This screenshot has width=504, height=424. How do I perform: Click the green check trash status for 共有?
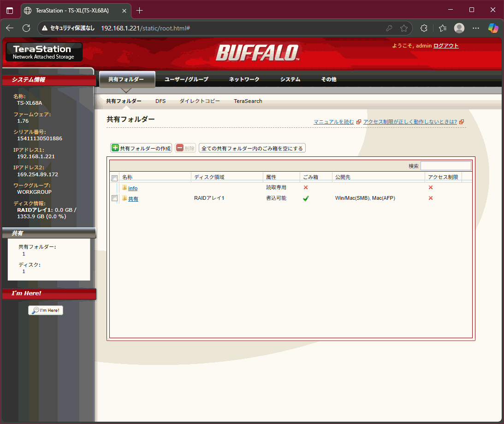point(306,198)
